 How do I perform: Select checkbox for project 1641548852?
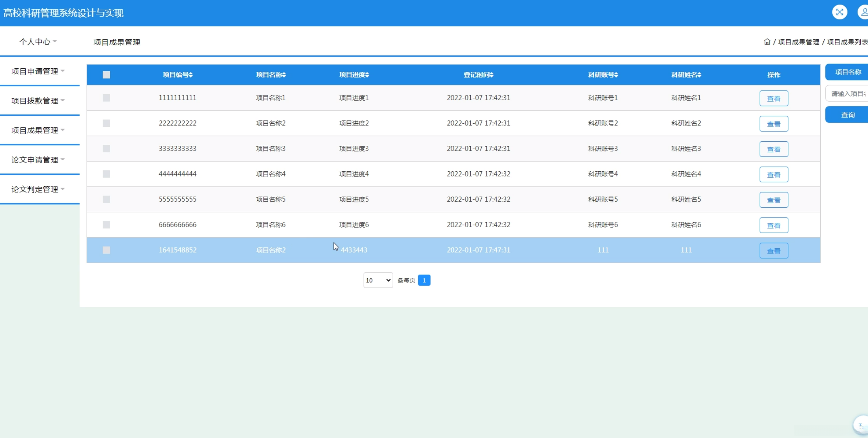pyautogui.click(x=106, y=250)
